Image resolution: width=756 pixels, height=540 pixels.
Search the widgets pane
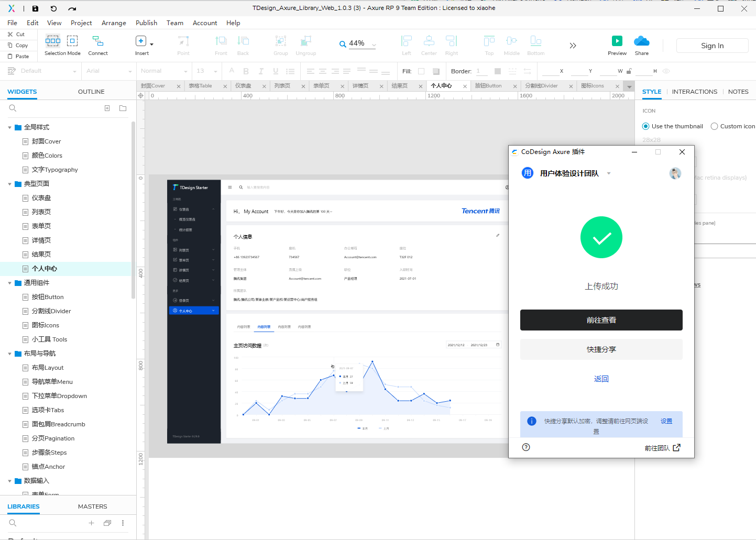13,108
